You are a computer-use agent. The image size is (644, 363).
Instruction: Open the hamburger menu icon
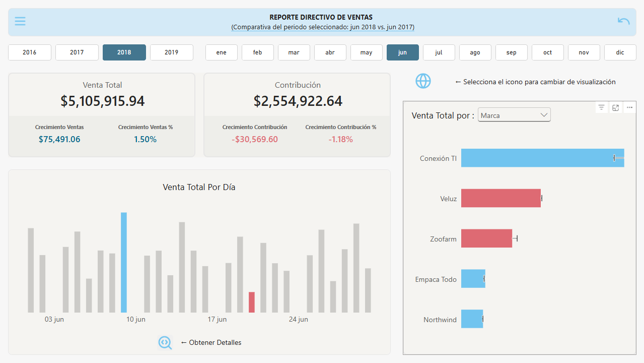click(20, 21)
